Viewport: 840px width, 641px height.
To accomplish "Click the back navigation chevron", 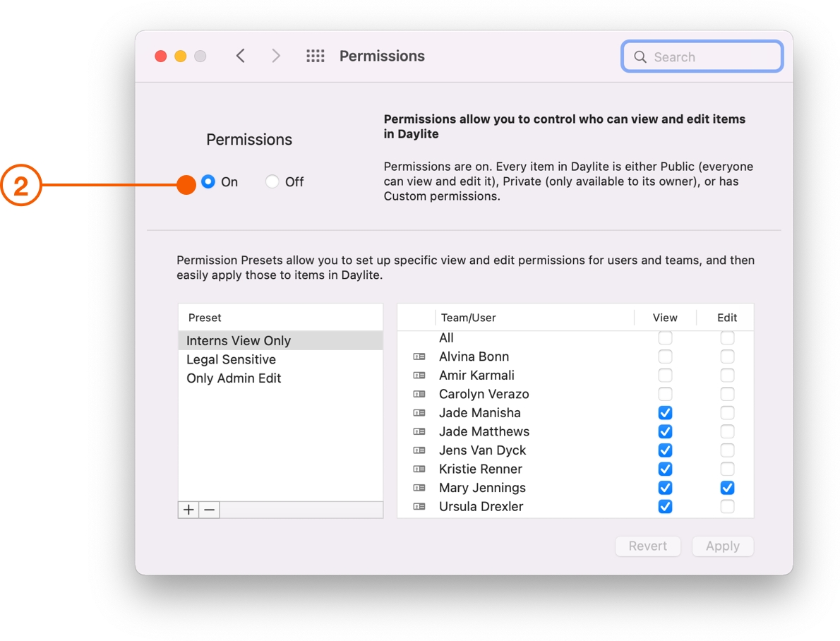I will tap(240, 55).
